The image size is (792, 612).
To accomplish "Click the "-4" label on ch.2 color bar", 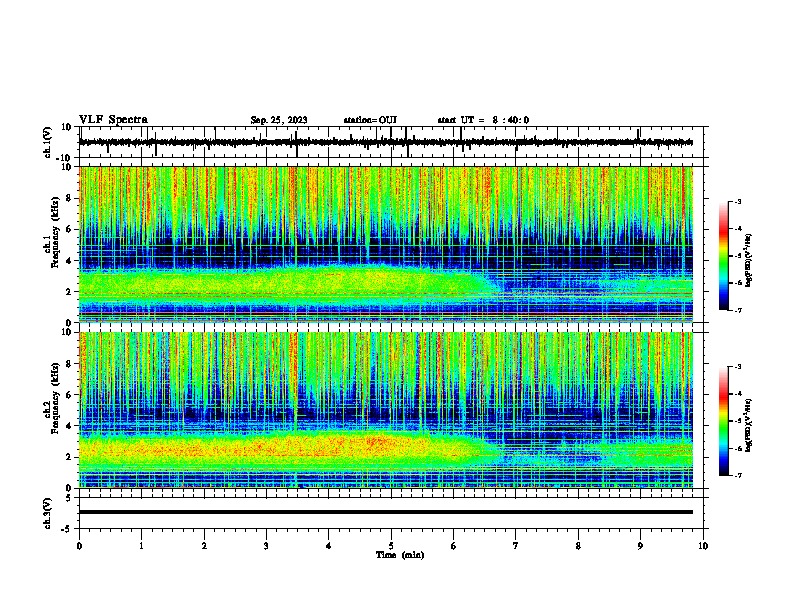I will point(737,394).
